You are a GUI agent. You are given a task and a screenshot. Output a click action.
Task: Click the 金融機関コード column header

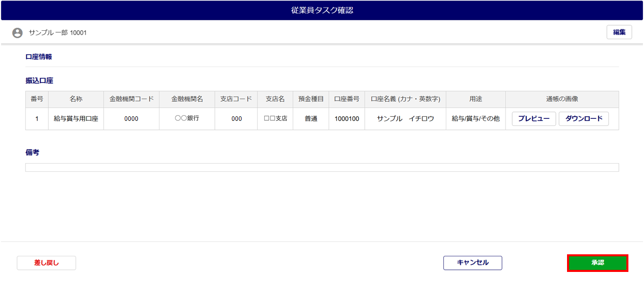pyautogui.click(x=131, y=99)
